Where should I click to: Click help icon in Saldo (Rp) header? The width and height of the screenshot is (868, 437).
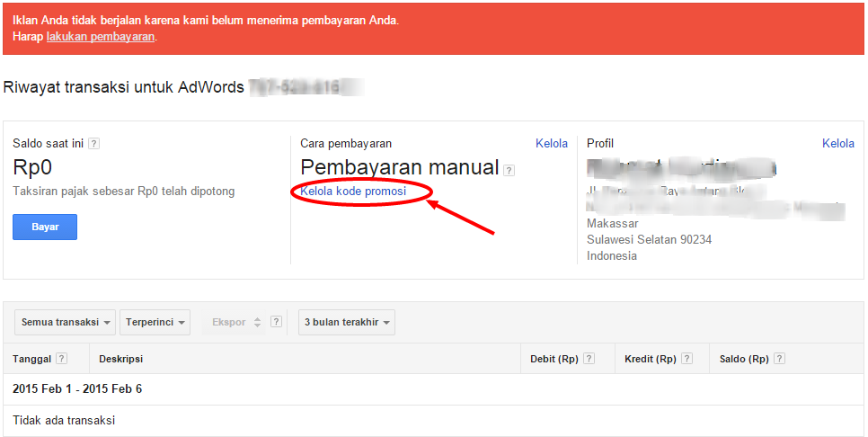click(x=779, y=359)
